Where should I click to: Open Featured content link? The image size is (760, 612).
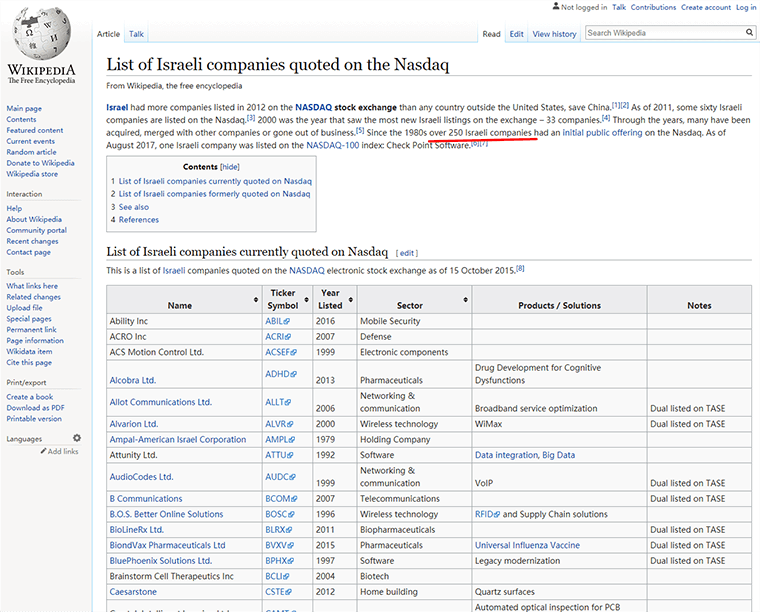pos(34,130)
